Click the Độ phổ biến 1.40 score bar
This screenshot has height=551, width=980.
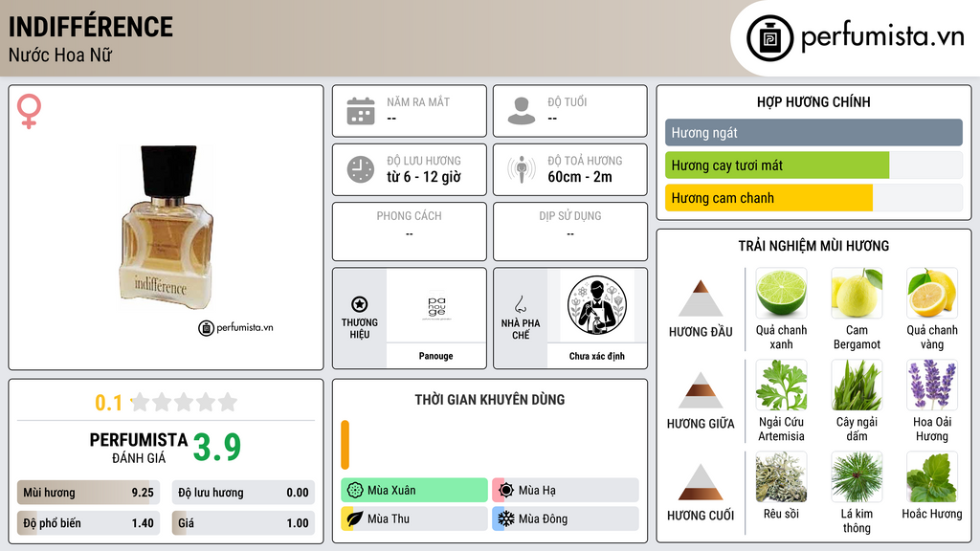coord(88,523)
